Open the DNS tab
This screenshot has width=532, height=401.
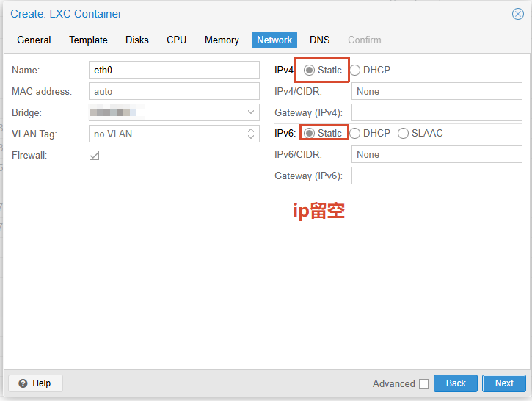click(x=320, y=40)
